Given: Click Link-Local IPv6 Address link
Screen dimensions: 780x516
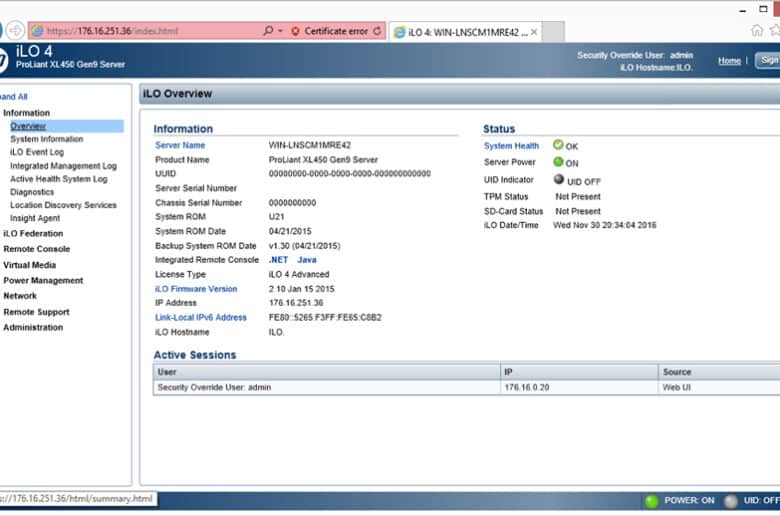Looking at the screenshot, I should tap(200, 317).
